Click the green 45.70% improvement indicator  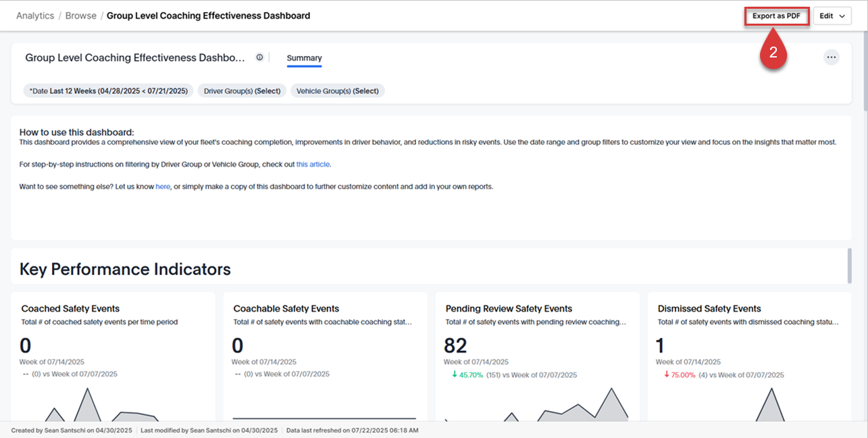(x=473, y=374)
